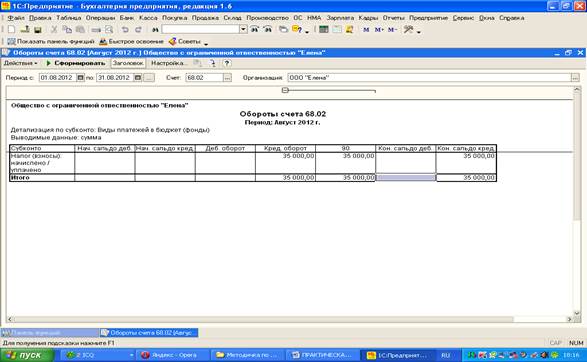
Task: Click the Windows пуск start button
Action: click(27, 355)
